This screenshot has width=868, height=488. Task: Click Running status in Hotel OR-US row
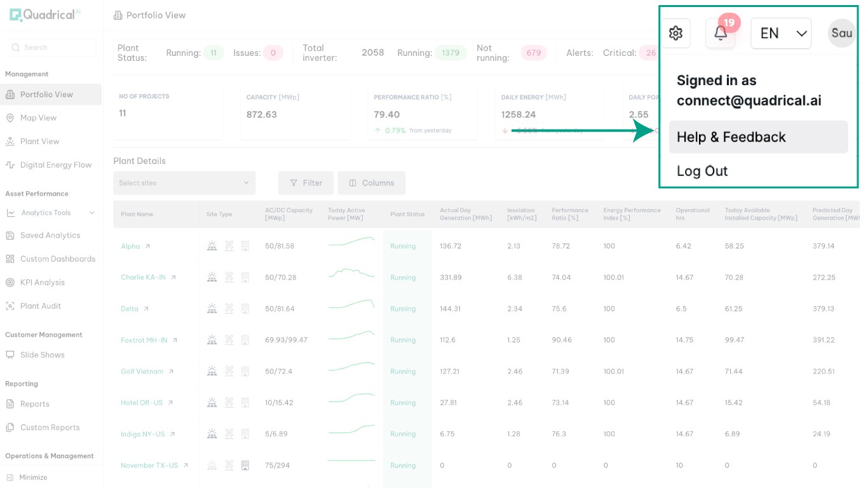pyautogui.click(x=403, y=403)
